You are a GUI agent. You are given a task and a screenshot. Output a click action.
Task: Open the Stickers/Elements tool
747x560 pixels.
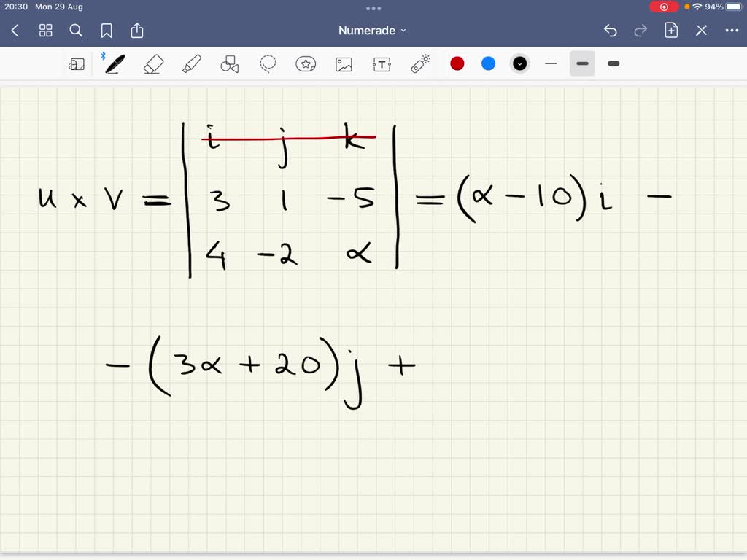coord(306,63)
